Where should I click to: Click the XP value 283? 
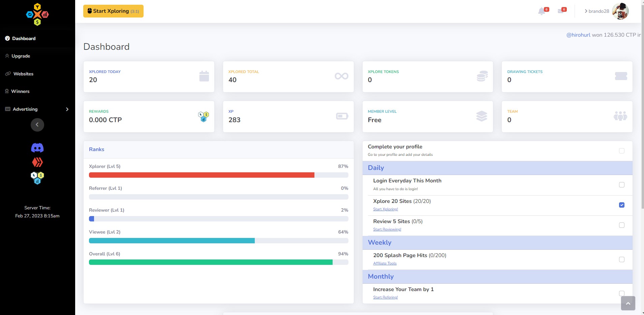coord(235,120)
